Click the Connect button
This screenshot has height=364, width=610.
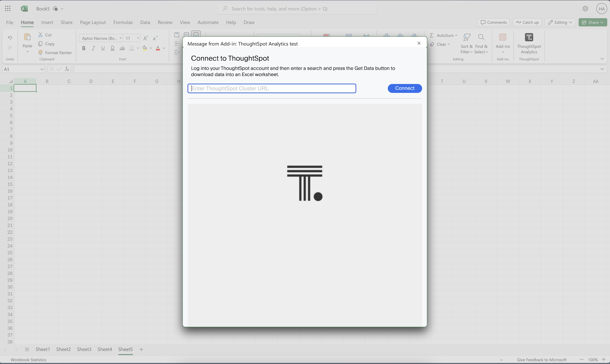pos(405,88)
